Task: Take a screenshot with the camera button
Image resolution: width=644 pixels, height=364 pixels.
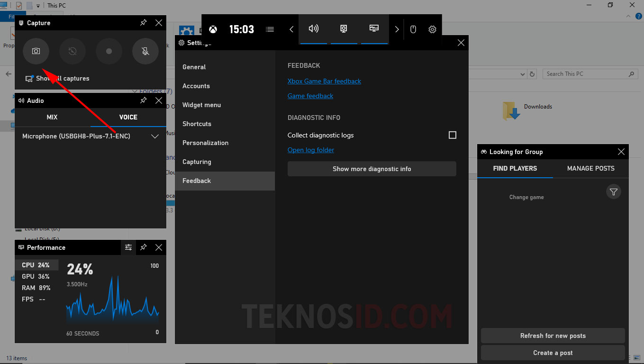Action: pos(36,51)
